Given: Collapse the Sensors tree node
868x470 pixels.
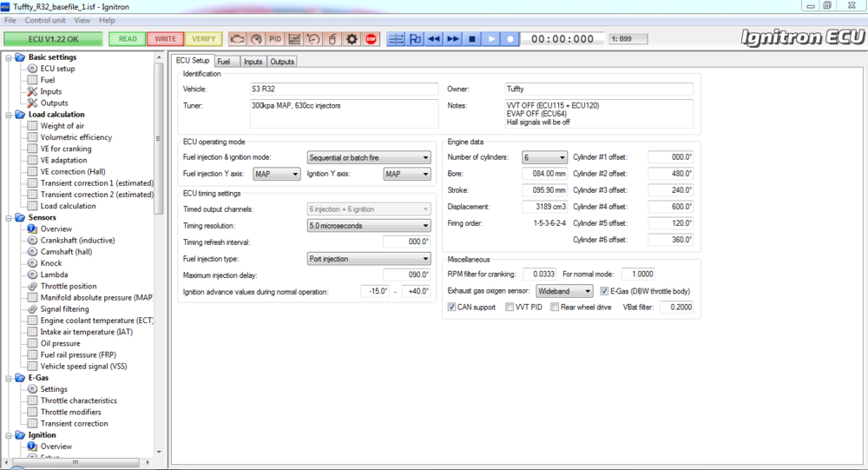Looking at the screenshot, I should pyautogui.click(x=9, y=218).
